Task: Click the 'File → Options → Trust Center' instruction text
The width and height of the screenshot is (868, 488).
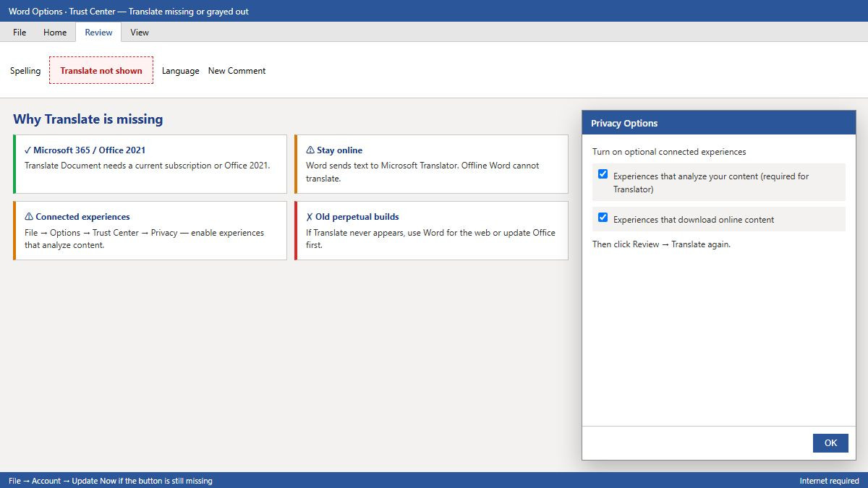Action: pos(145,239)
